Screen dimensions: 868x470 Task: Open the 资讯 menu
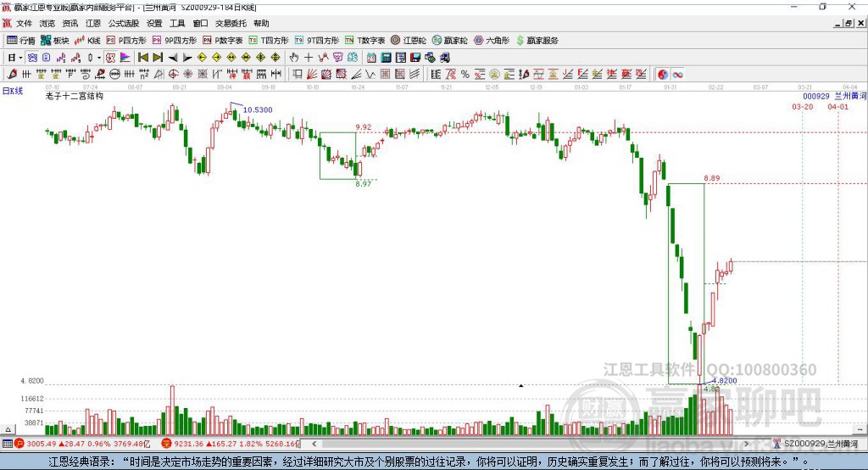point(70,23)
